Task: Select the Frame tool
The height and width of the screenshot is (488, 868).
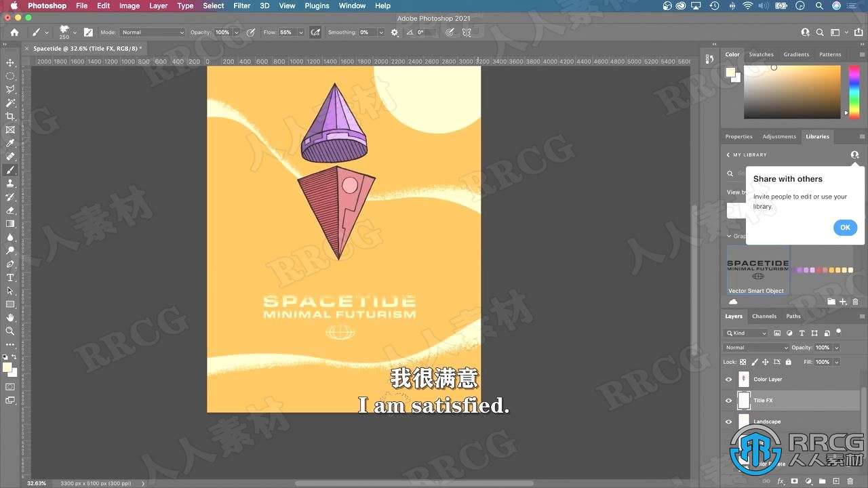Action: [10, 129]
